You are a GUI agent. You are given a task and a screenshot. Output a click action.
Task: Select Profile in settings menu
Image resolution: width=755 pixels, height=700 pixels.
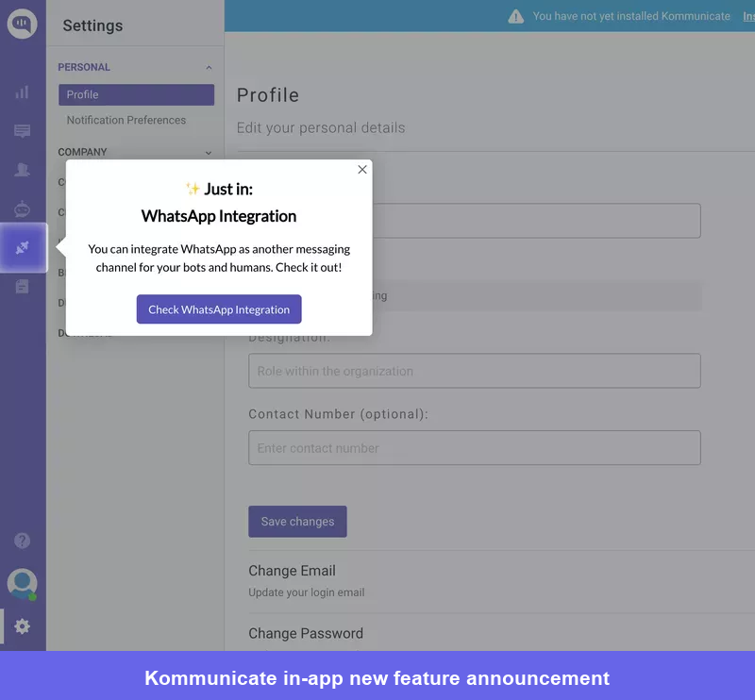[136, 95]
